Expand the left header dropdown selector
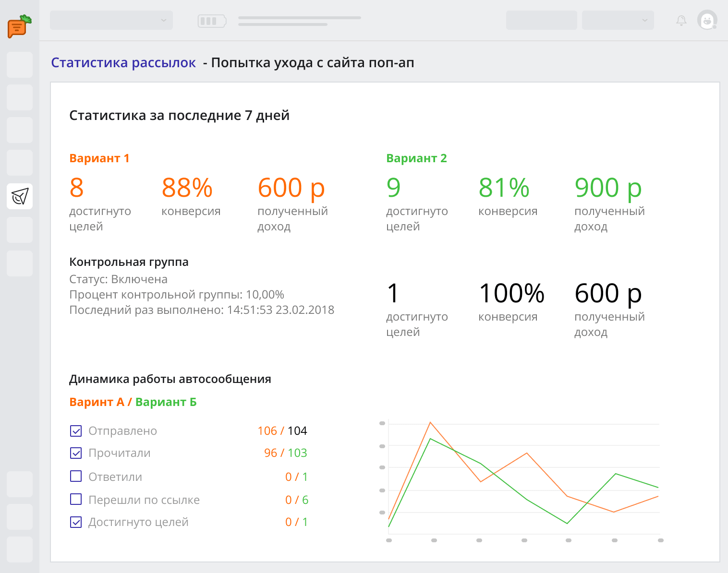 tap(111, 20)
